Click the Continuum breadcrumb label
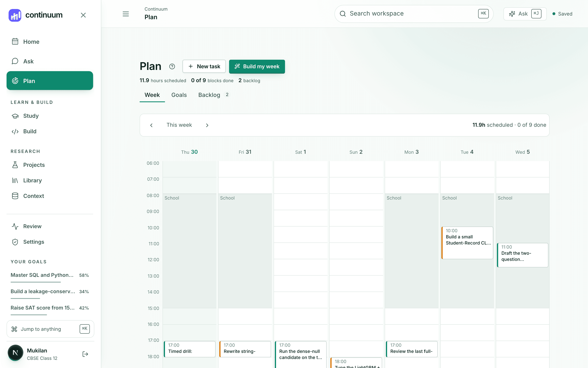Image resolution: width=588 pixels, height=368 pixels. [156, 9]
